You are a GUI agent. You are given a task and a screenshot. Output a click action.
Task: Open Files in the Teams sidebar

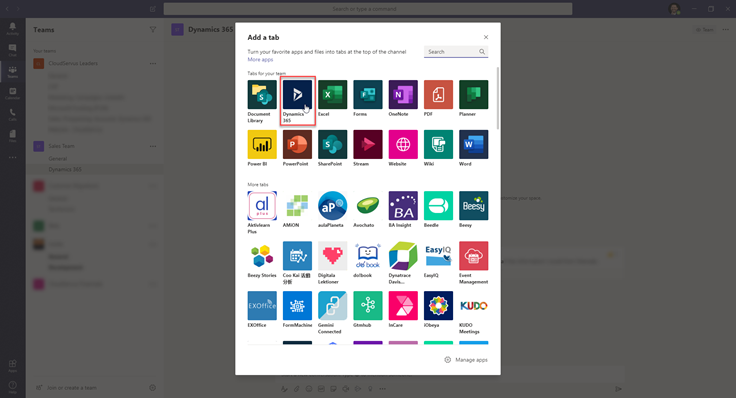point(13,136)
